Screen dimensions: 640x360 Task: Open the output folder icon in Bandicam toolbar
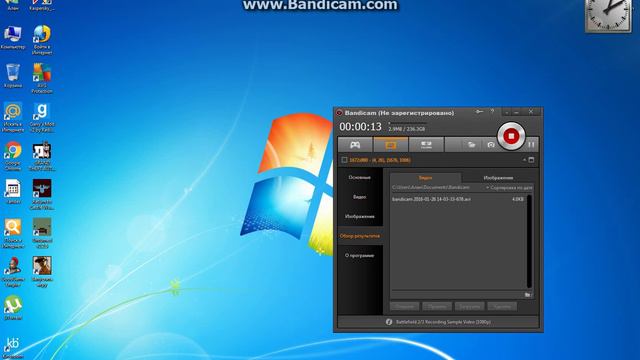click(471, 145)
